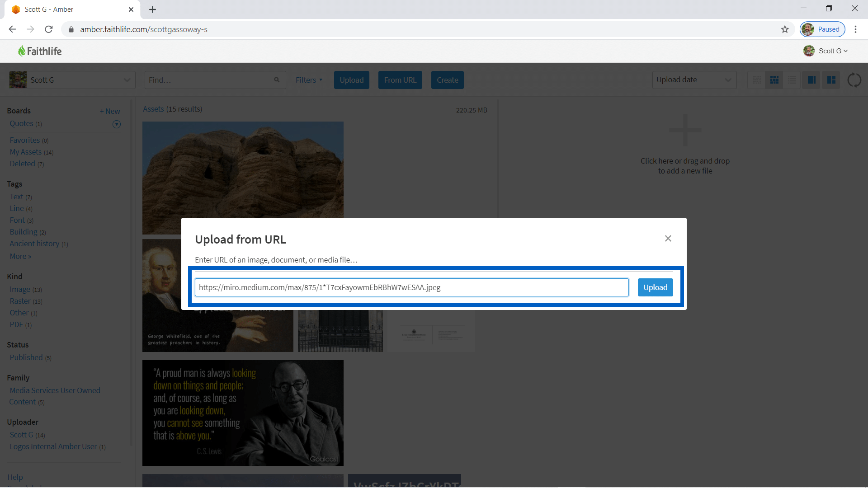Viewport: 868px width, 488px height.
Task: Open a new browser tab
Action: [152, 9]
